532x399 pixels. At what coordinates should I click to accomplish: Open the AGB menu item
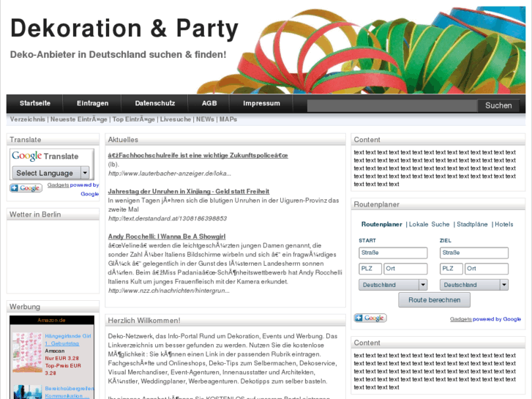pyautogui.click(x=209, y=103)
